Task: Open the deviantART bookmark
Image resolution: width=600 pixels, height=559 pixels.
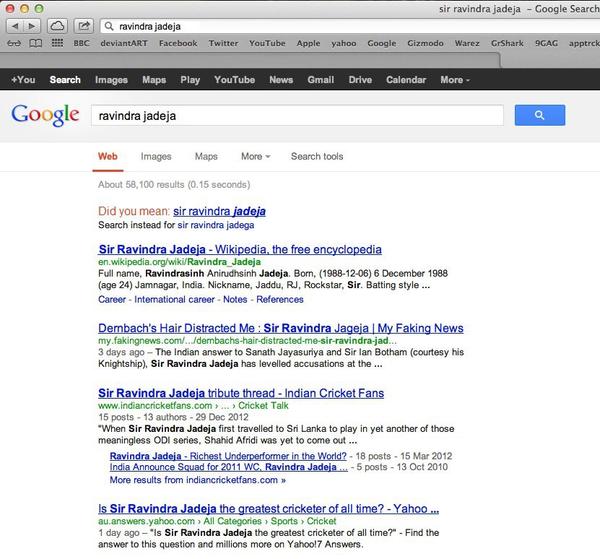Action: tap(124, 43)
